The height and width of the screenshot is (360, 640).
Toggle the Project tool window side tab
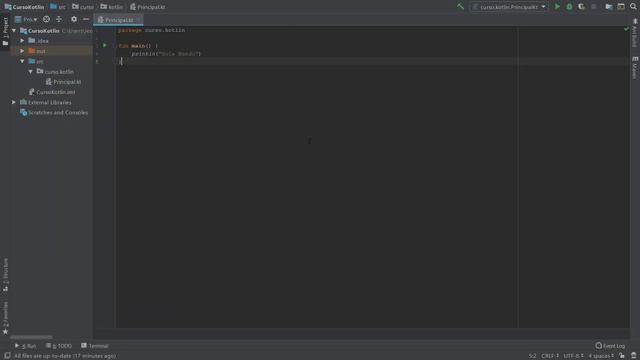5,32
